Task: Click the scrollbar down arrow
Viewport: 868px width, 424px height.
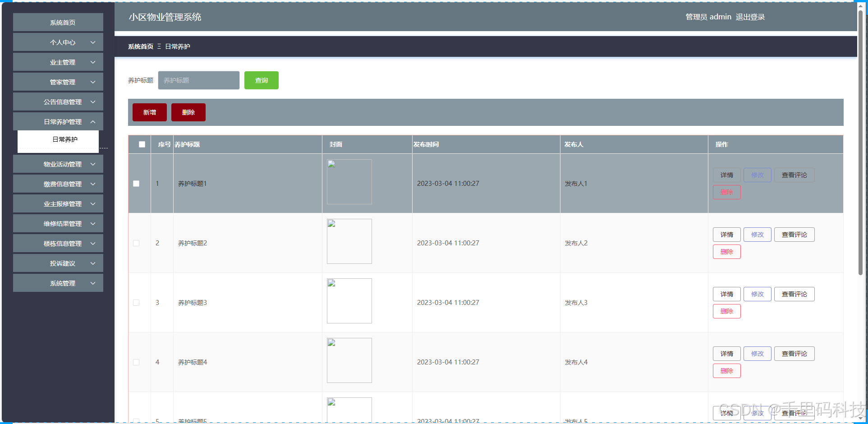Action: click(x=860, y=418)
